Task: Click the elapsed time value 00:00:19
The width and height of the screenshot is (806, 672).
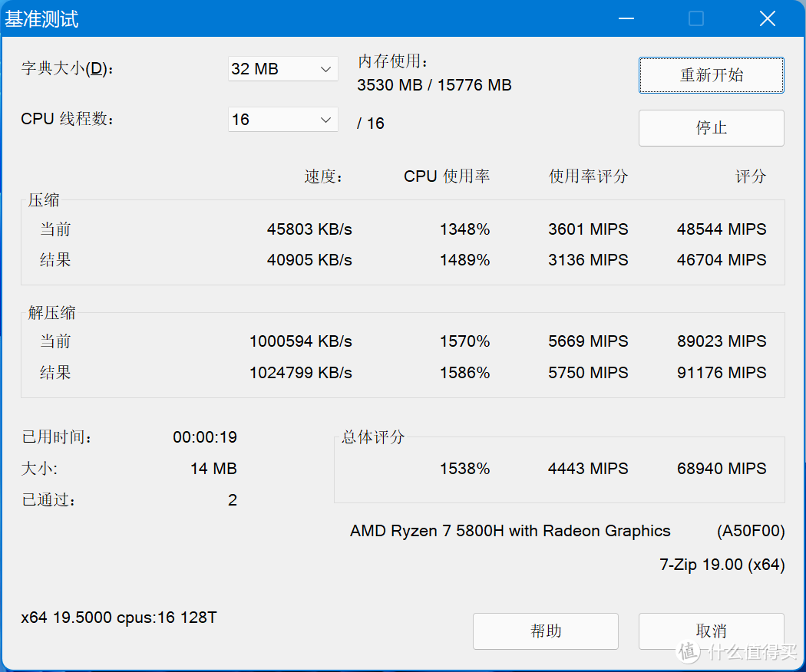Action: pyautogui.click(x=204, y=437)
